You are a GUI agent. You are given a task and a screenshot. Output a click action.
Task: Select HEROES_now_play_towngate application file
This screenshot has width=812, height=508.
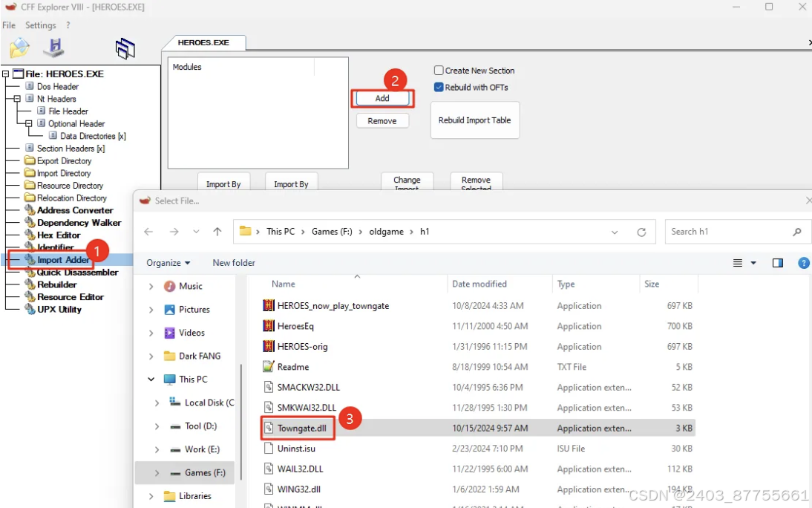pos(333,306)
